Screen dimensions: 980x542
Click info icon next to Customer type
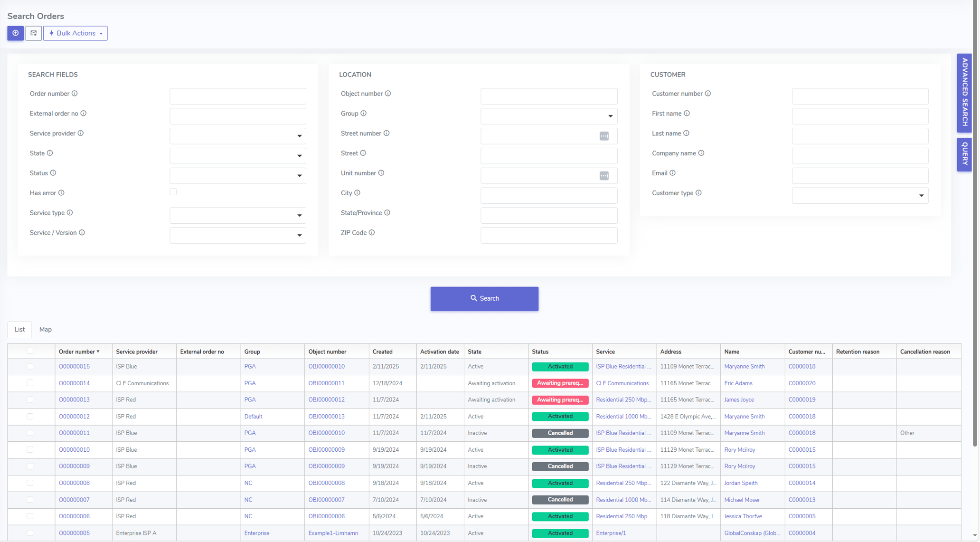[x=698, y=193]
